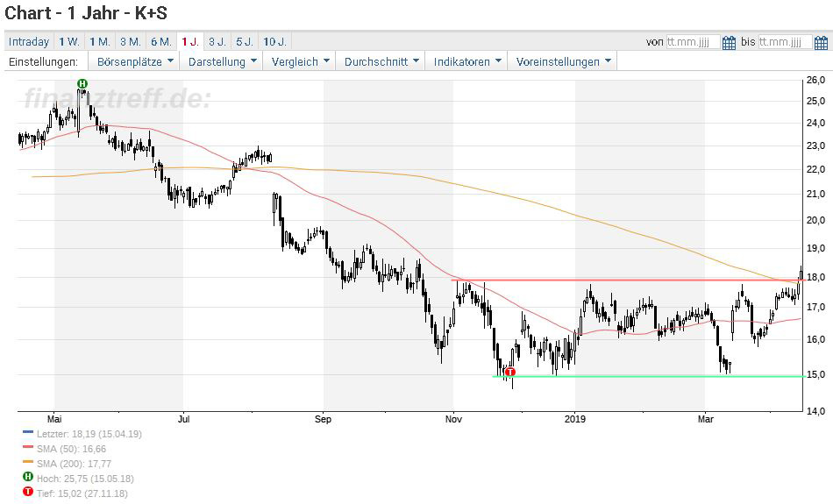Click the 18,0 price axis label
This screenshot has height=504, width=833.
click(816, 277)
